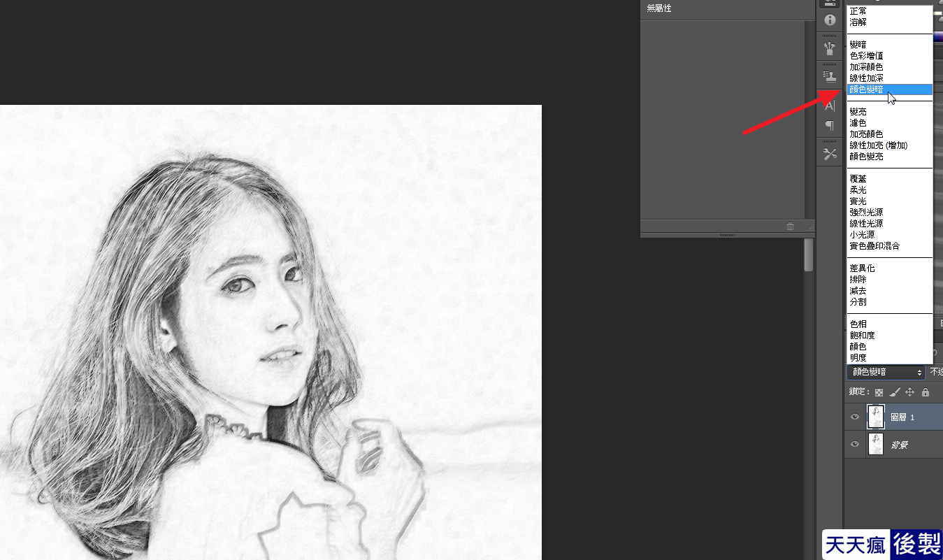Choose 顏色 blend mode

pyautogui.click(x=890, y=347)
